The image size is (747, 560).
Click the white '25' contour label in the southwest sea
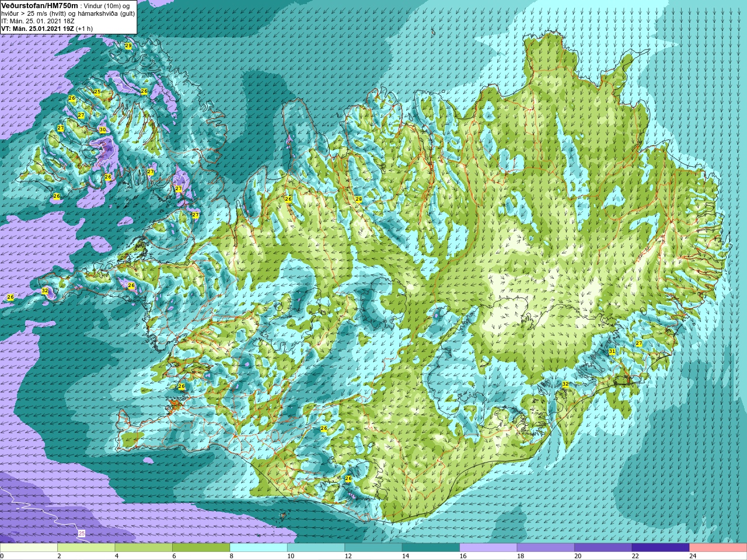click(82, 533)
